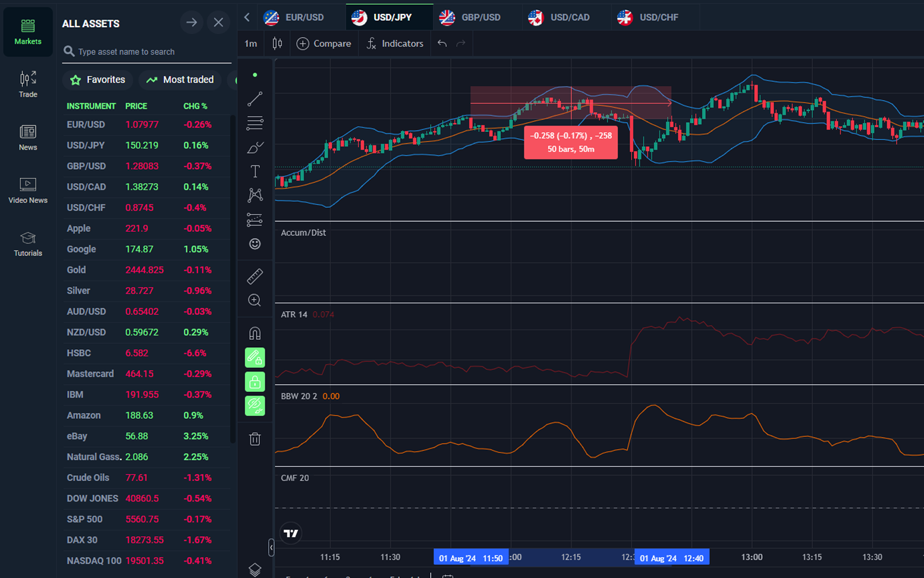The image size is (924, 578).
Task: Switch to the USD/CAD tab
Action: (566, 17)
